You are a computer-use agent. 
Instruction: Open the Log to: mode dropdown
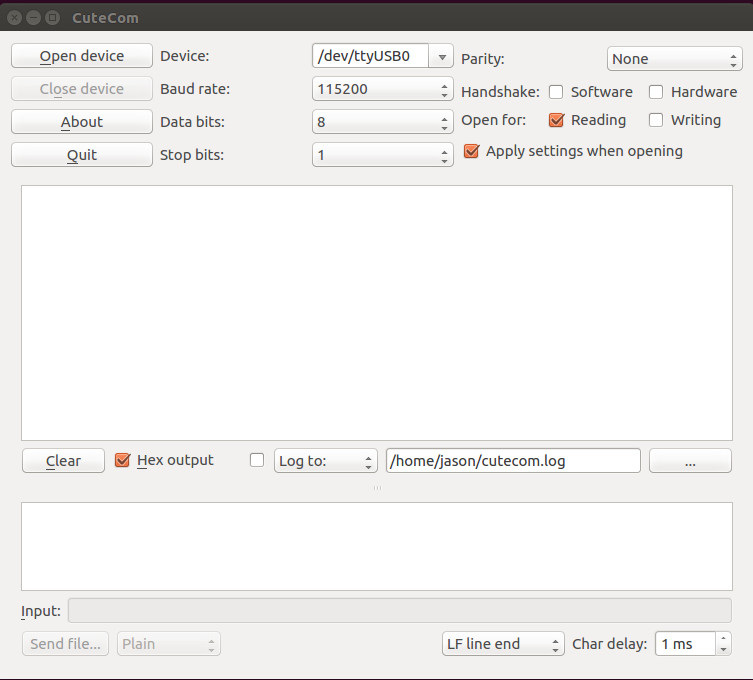[326, 461]
